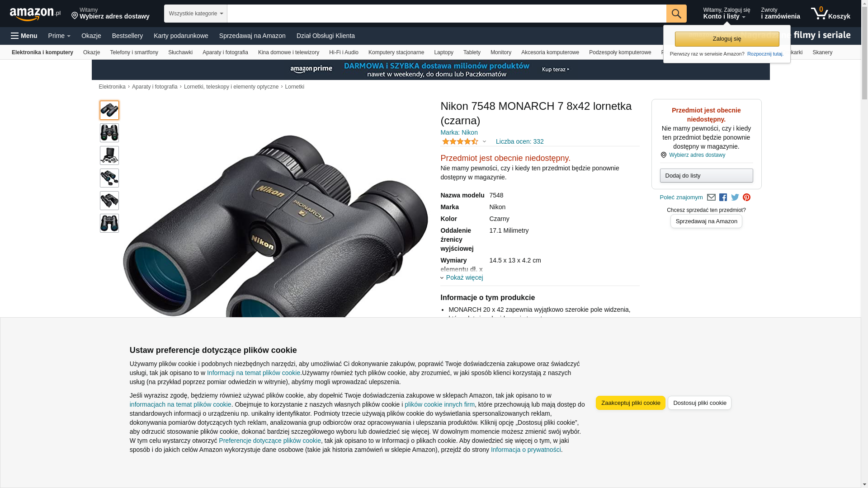
Task: Open Wszystkie kategorie search dropdown
Action: pyautogui.click(x=196, y=14)
